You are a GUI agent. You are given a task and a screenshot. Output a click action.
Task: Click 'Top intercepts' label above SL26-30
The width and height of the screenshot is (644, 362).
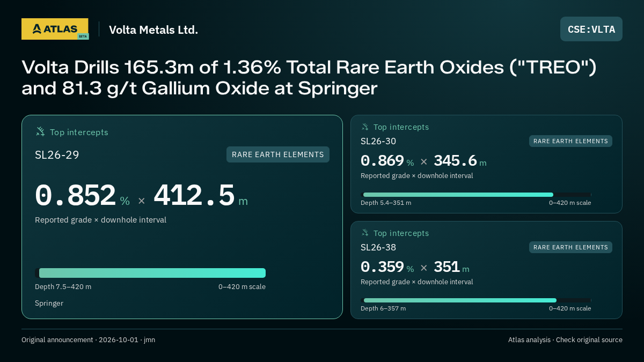(x=401, y=127)
